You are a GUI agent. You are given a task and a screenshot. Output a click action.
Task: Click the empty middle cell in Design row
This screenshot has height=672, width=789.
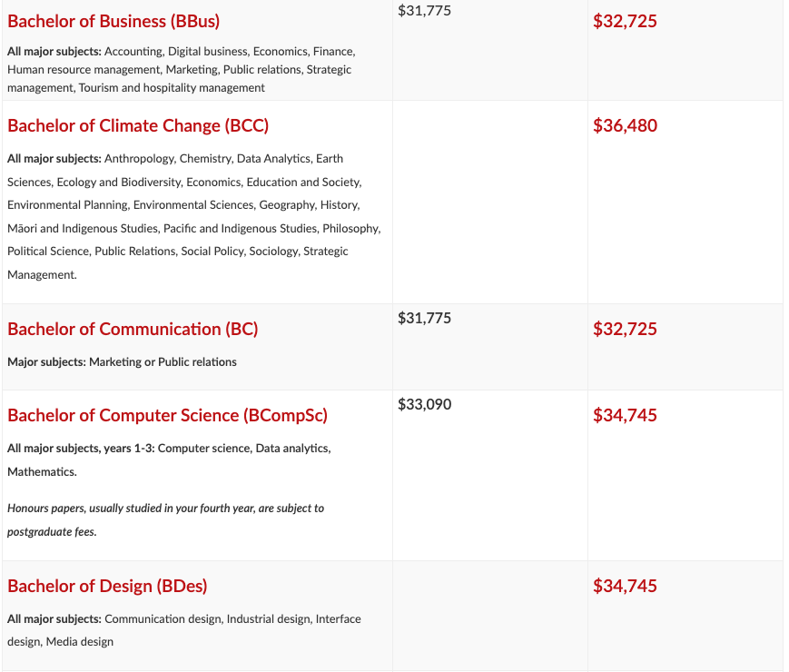[x=490, y=616]
